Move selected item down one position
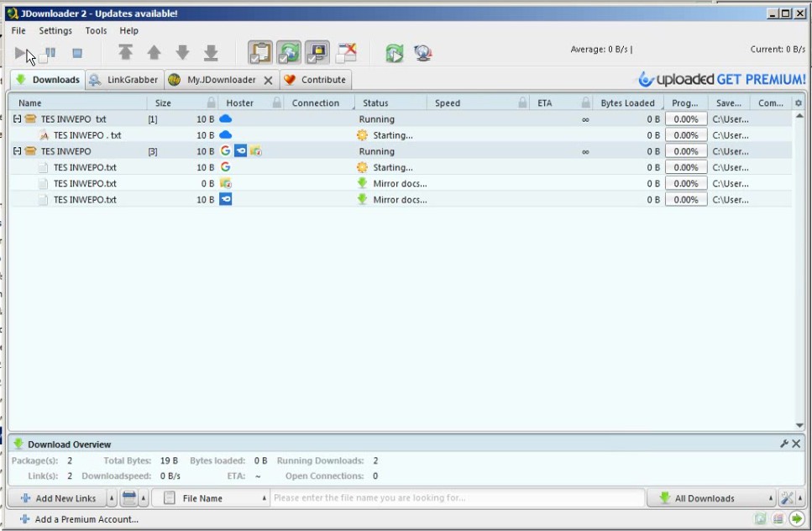Screen dimensions: 812x531 182,53
